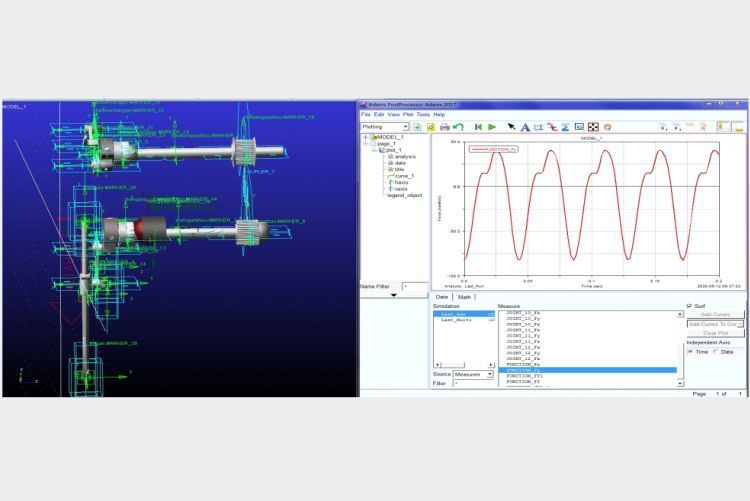Switch to the Data tab

[442, 297]
